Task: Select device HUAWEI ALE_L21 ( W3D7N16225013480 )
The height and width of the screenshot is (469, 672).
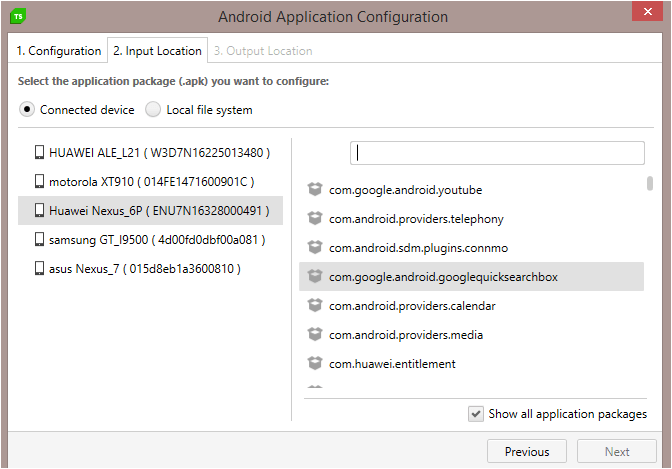Action: click(150, 153)
